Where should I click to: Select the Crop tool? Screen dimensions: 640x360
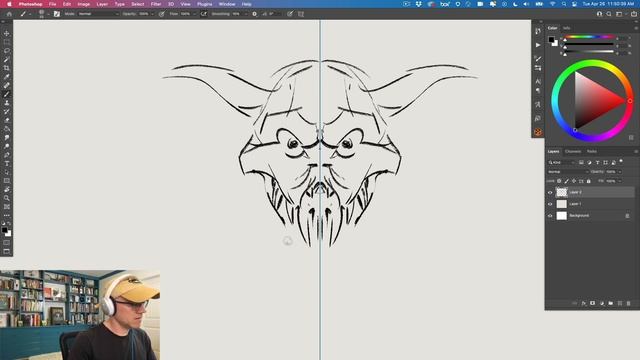point(7,68)
